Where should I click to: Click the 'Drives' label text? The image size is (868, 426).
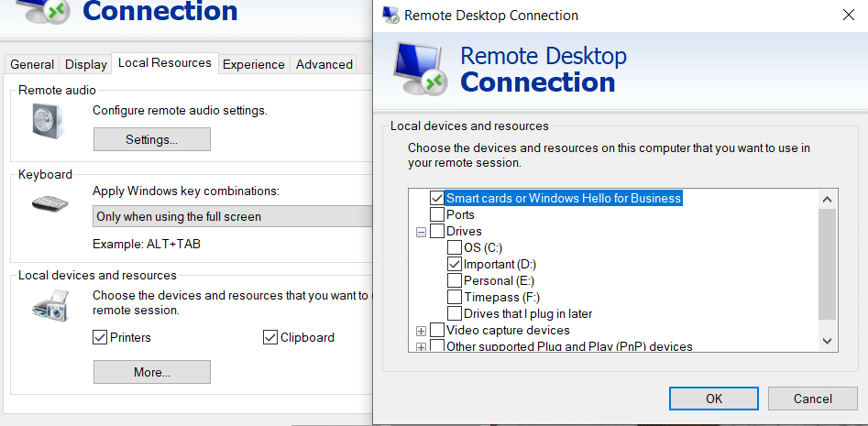click(x=464, y=231)
